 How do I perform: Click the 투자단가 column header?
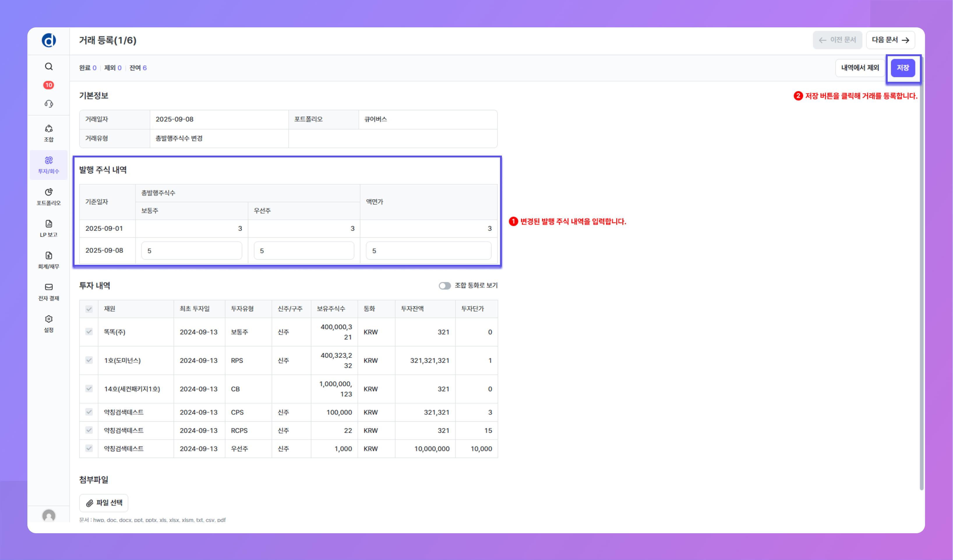click(x=476, y=309)
